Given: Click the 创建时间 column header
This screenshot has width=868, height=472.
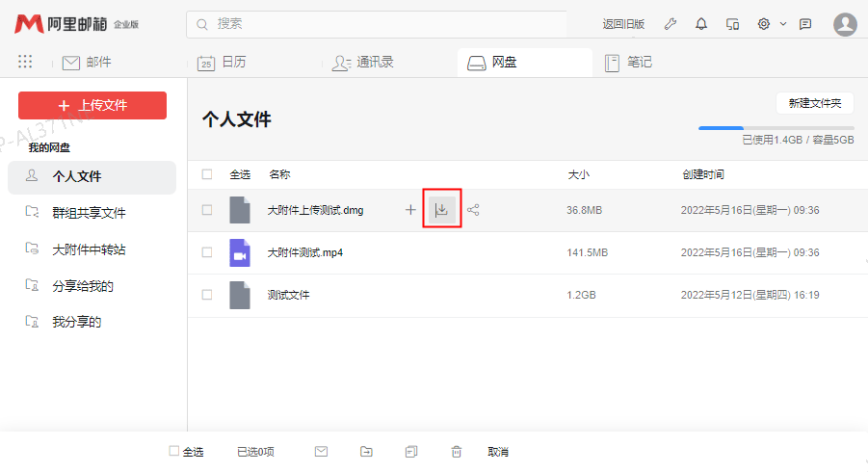Looking at the screenshot, I should [703, 174].
